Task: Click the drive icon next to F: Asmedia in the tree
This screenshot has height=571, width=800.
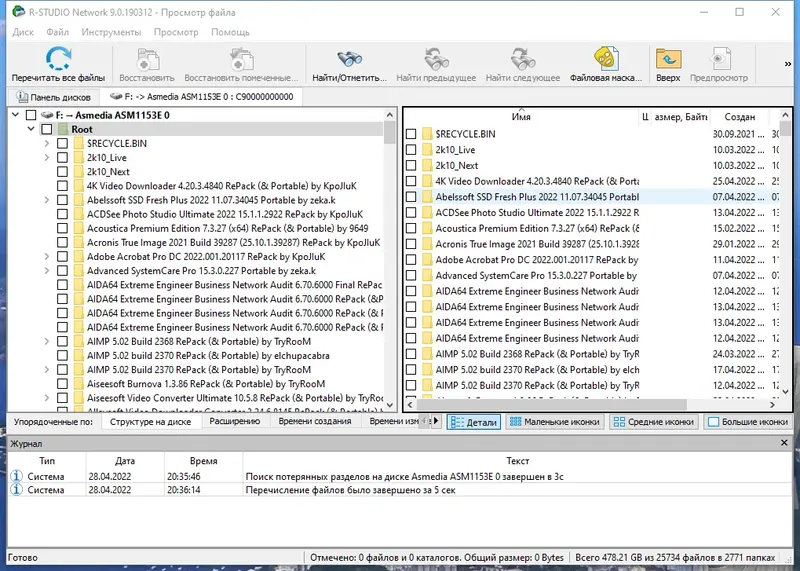Action: (47, 115)
